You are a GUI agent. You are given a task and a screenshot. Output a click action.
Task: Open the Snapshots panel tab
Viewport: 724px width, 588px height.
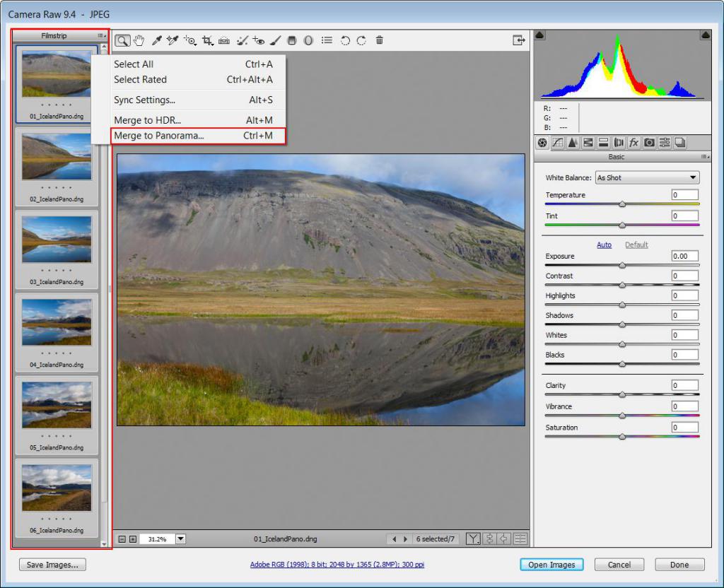coord(679,143)
